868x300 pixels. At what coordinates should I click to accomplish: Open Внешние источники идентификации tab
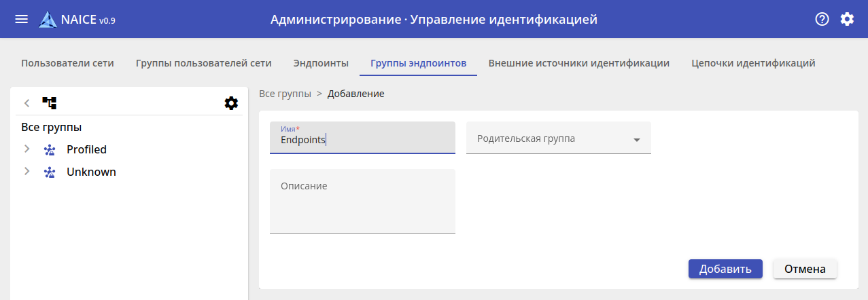point(578,63)
